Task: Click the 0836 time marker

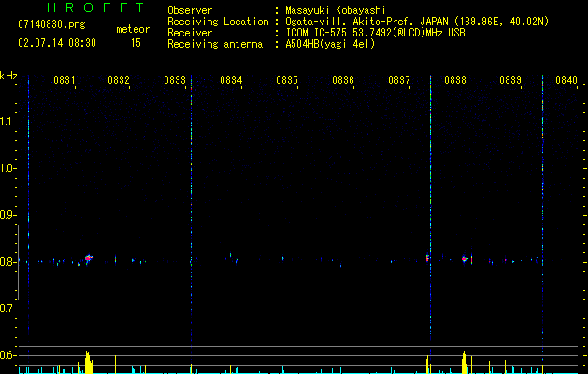Action: (343, 80)
